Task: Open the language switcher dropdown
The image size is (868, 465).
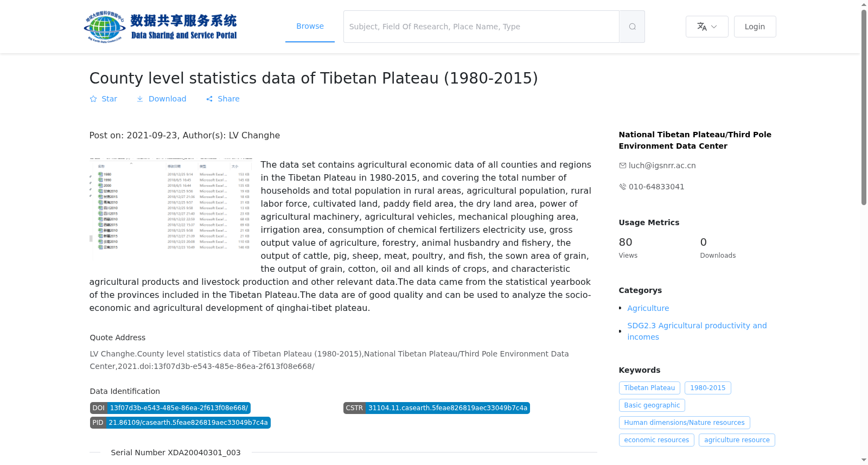Action: click(707, 27)
